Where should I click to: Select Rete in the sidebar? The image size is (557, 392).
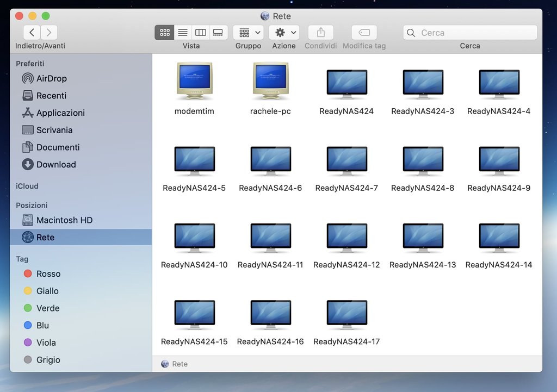coord(81,237)
